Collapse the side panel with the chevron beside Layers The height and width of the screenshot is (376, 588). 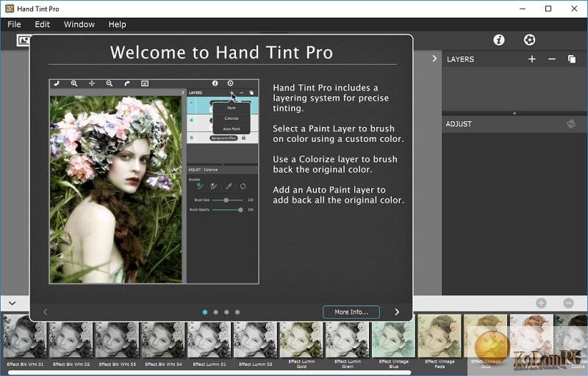pos(434,59)
